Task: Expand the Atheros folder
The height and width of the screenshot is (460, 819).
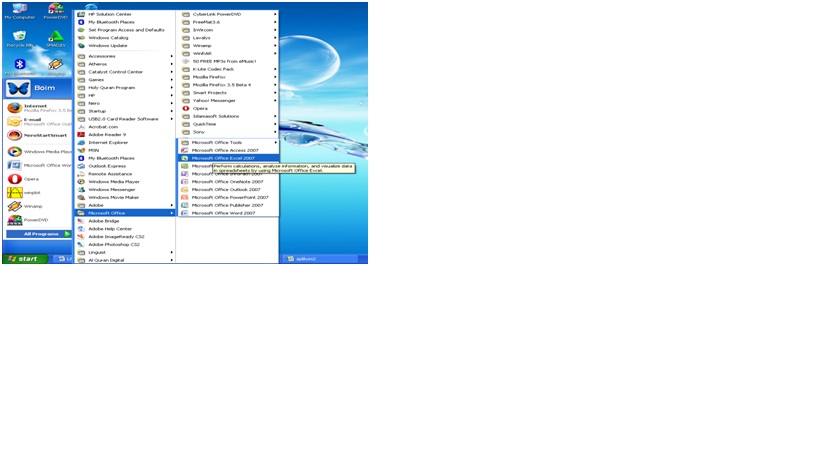Action: 125,64
